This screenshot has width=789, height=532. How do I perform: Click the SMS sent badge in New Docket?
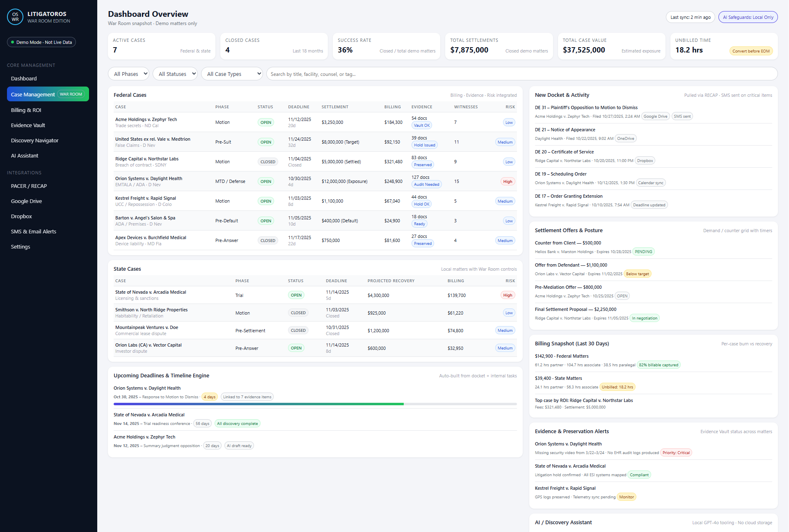click(682, 116)
